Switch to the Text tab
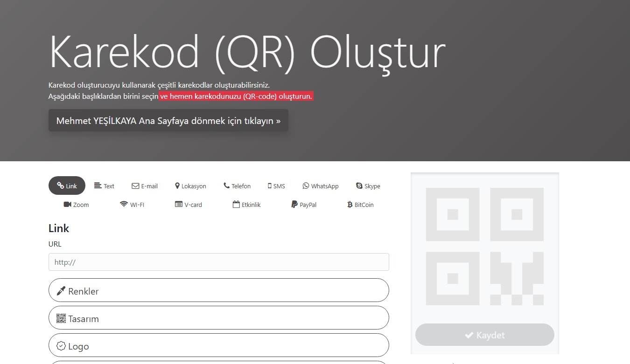Viewport: 630px width, 364px height. [104, 185]
